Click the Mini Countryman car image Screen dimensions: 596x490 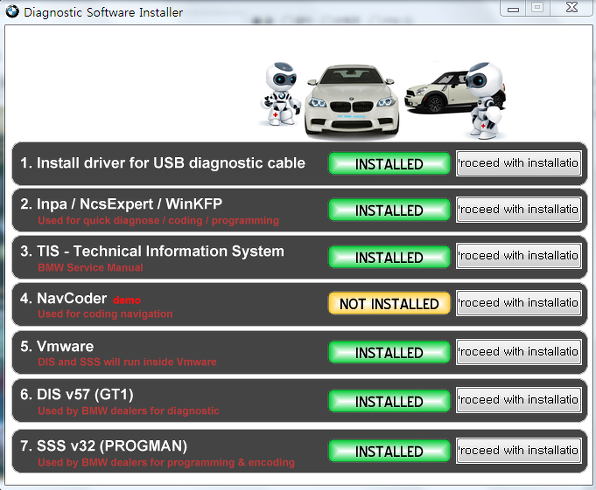[441, 93]
